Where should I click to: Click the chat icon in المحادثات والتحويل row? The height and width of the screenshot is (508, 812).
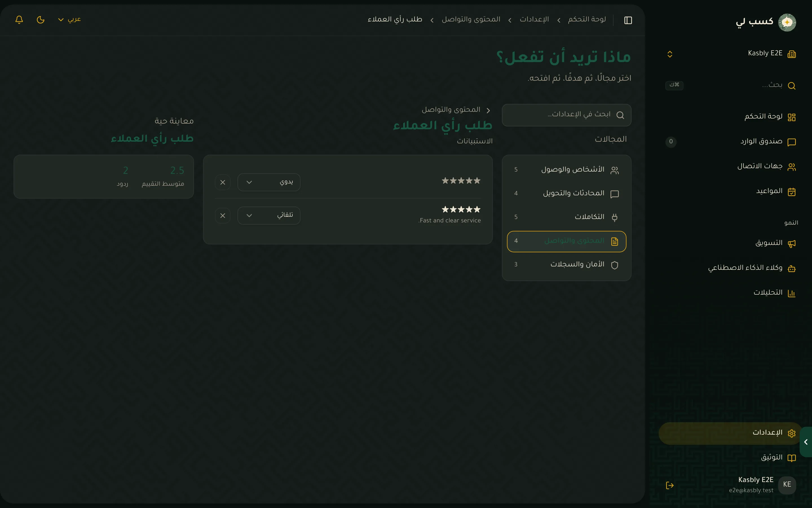click(x=615, y=194)
